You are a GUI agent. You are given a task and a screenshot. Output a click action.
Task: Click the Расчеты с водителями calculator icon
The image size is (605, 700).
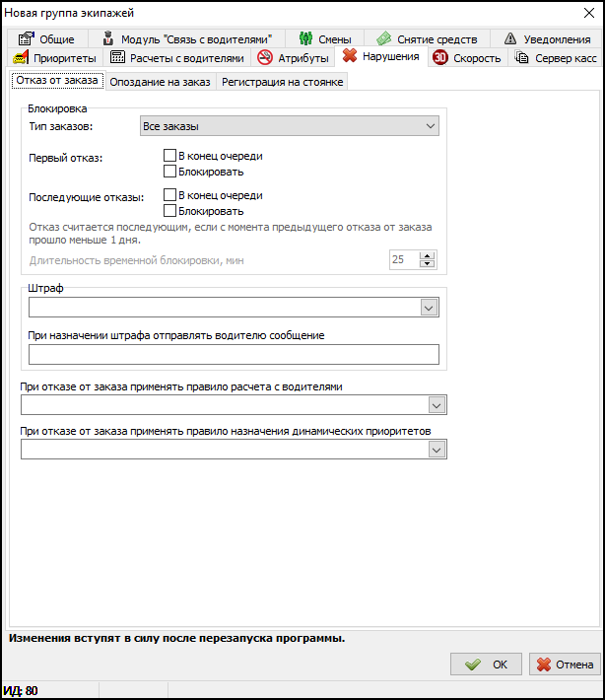(x=117, y=58)
